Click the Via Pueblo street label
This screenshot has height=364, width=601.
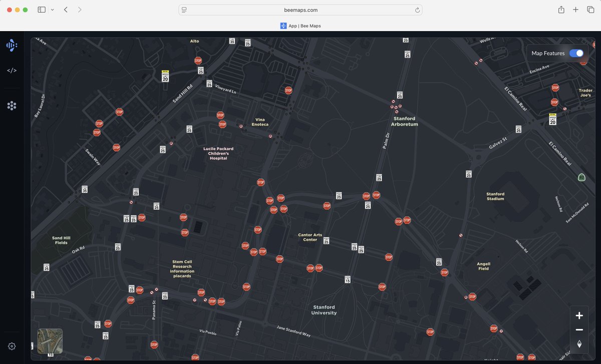click(207, 331)
